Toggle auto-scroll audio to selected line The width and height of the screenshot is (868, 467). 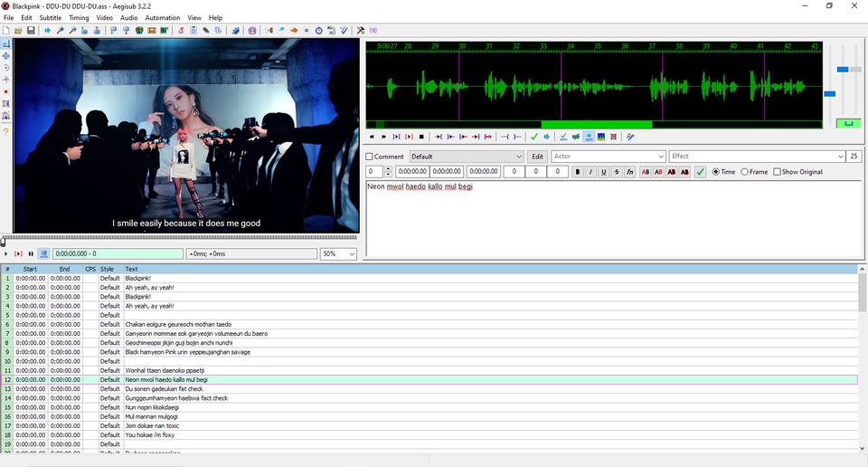[589, 137]
